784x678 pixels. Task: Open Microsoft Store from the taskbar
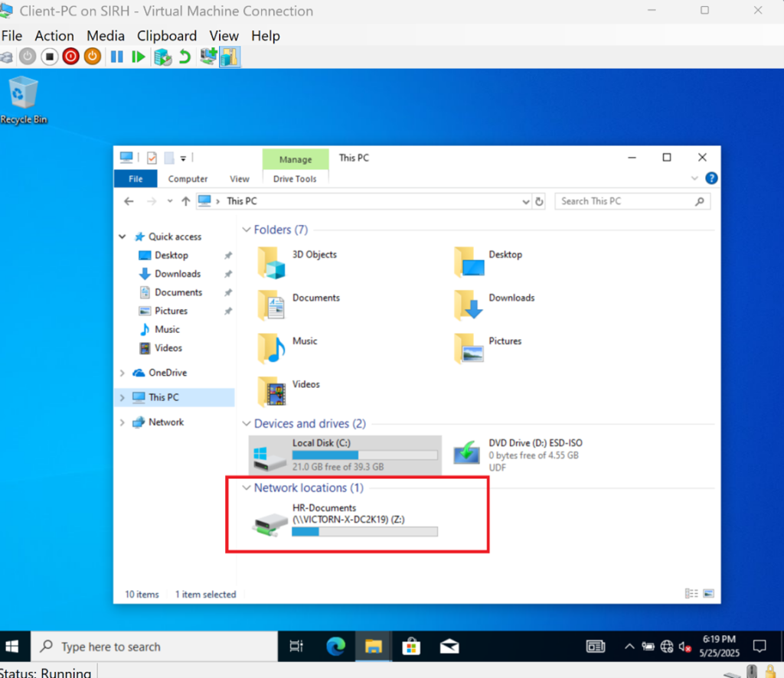[x=411, y=647]
